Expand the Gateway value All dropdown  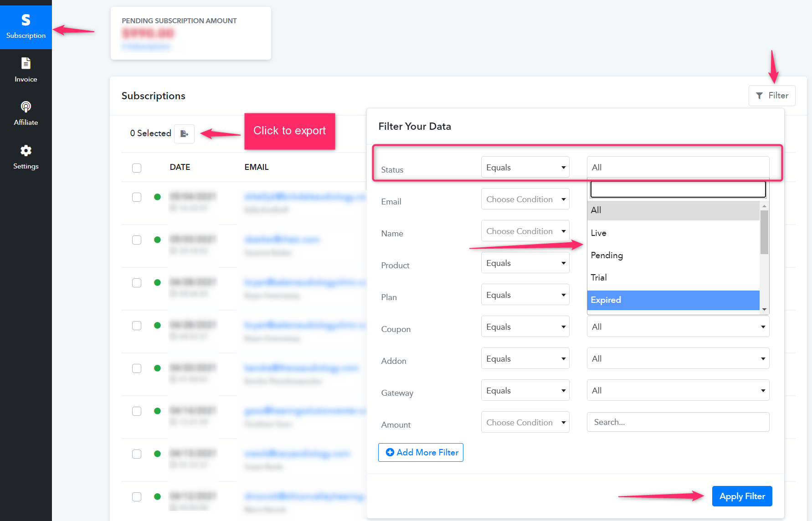[678, 390]
